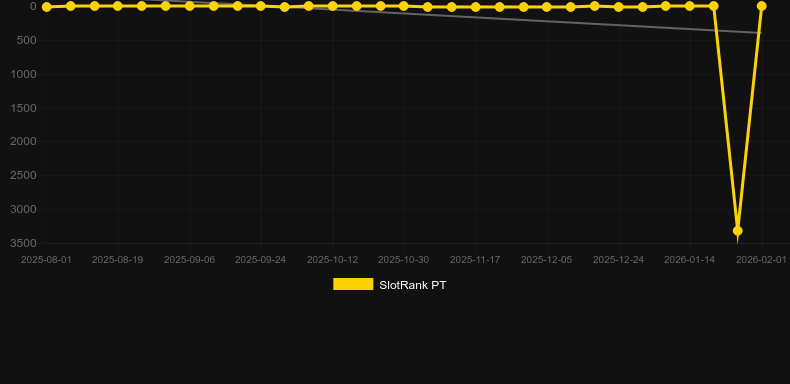Select the data point above 2025-08-19
790x384 pixels.
(x=118, y=6)
